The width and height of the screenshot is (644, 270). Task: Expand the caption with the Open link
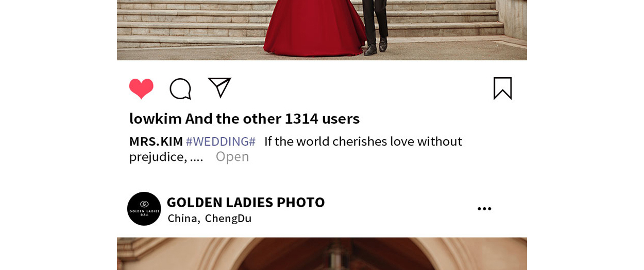click(232, 156)
